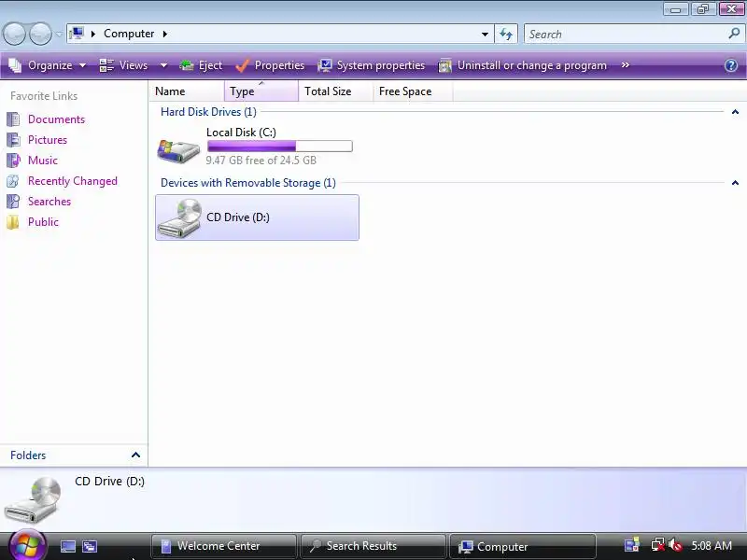This screenshot has width=747, height=560.
Task: Click Eject in the toolbar
Action: click(201, 65)
